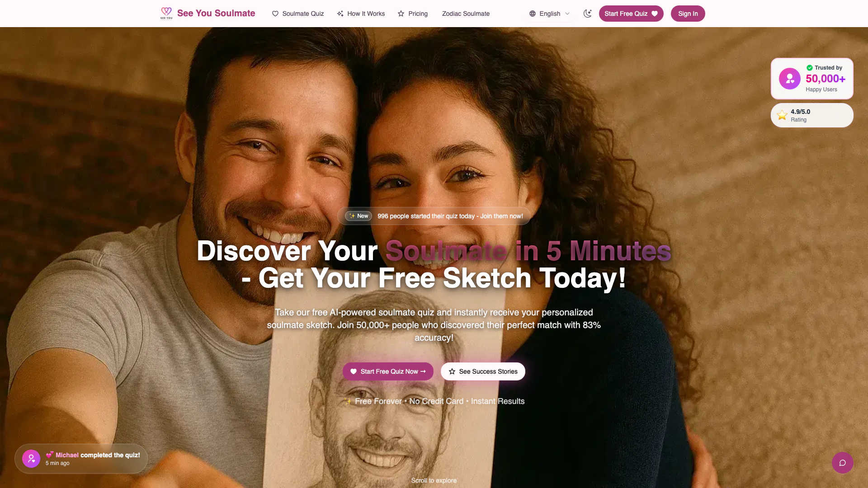Click the pink user avatar in Trusted badge
This screenshot has height=488, width=868.
tap(789, 79)
